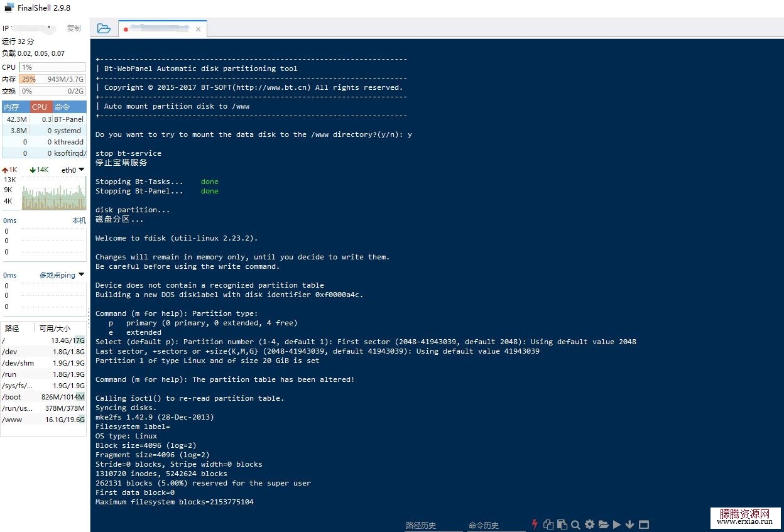Viewport: 784px width, 532px height.
Task: Select the / root disk row
Action: pos(43,340)
